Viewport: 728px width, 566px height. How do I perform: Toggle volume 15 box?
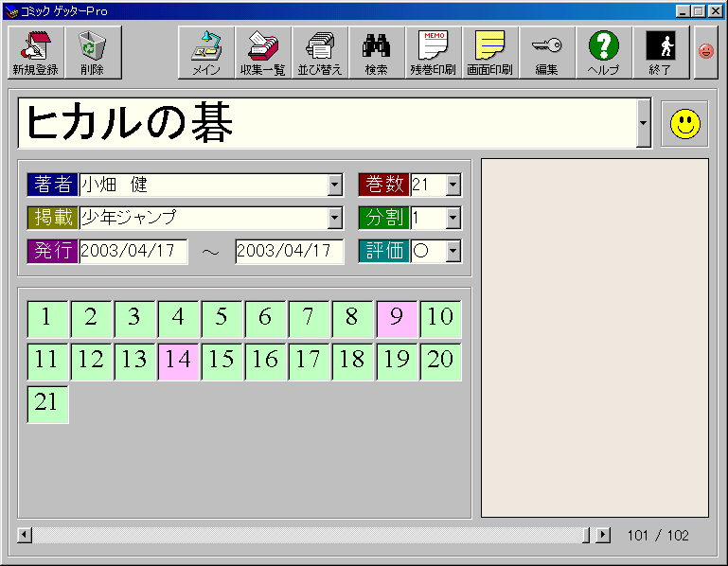(222, 362)
